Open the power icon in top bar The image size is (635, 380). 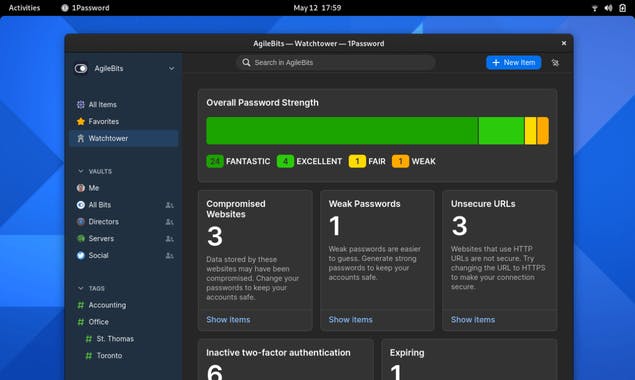[x=622, y=8]
